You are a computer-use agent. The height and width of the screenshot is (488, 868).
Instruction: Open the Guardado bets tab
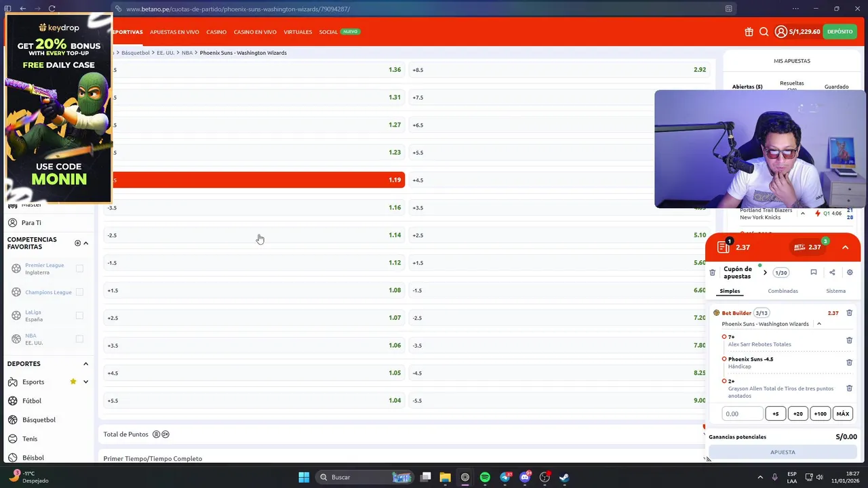pyautogui.click(x=836, y=87)
